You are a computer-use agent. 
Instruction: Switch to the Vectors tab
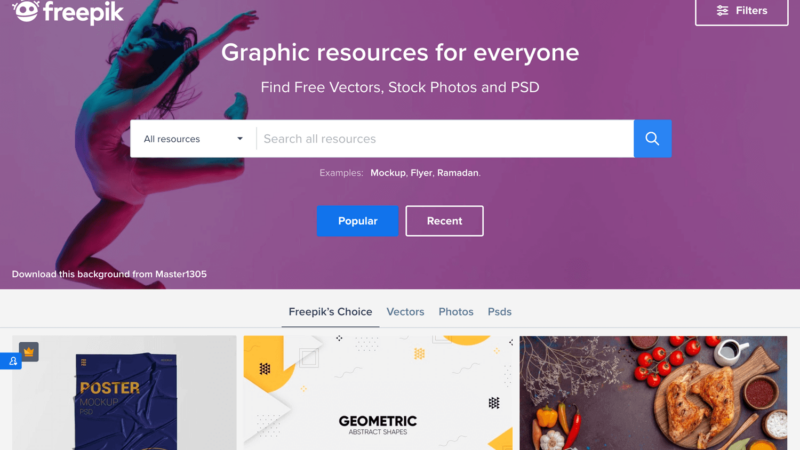click(405, 312)
